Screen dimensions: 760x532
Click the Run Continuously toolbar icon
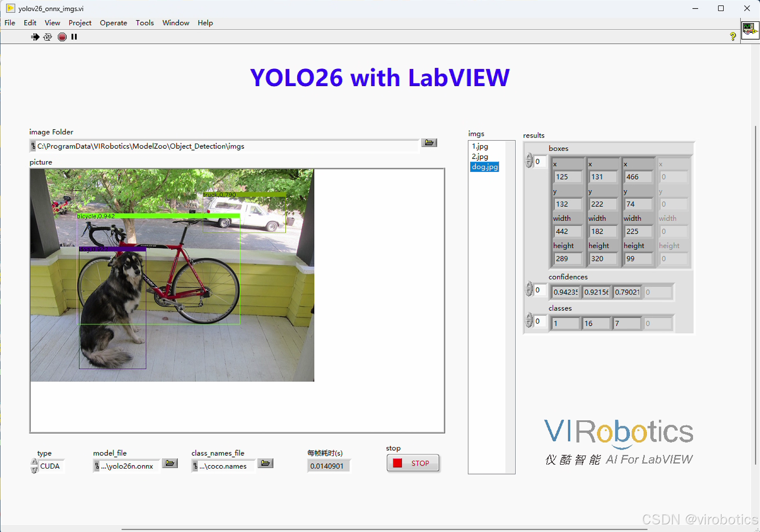48,37
